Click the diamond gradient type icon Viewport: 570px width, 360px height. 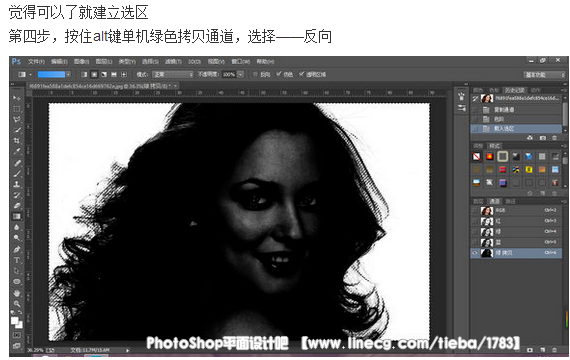(124, 74)
